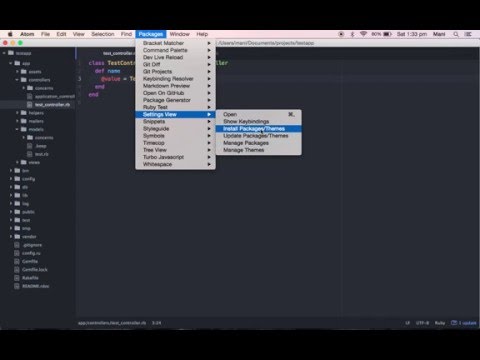The image size is (480, 360).
Task: Click the LF line ending selector
Action: 407,323
